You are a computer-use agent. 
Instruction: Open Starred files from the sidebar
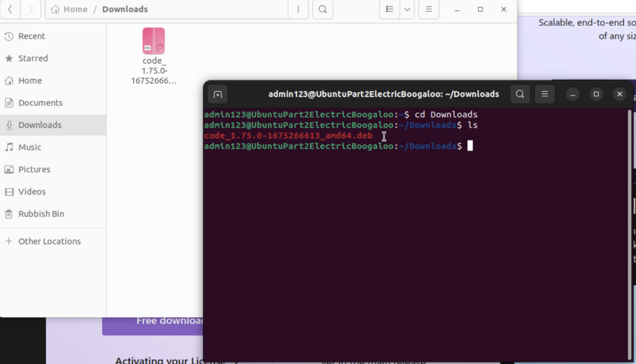tap(33, 58)
